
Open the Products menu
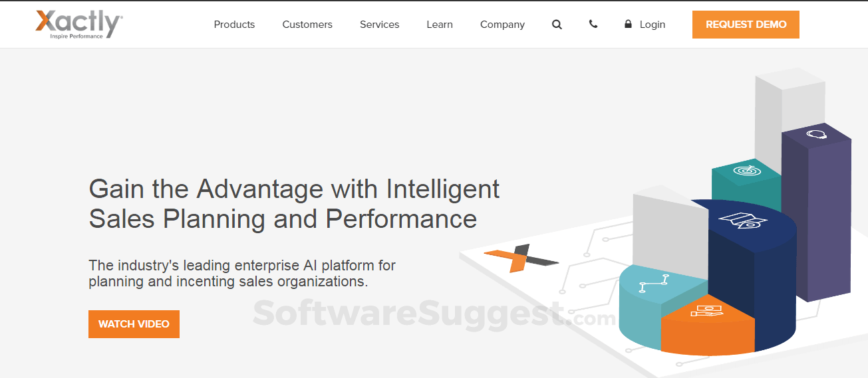coord(234,25)
